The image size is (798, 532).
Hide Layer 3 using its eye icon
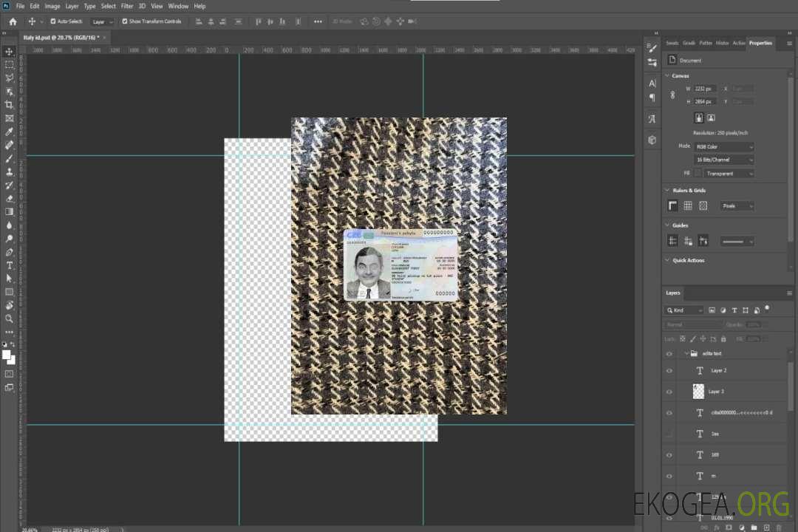[x=669, y=392]
